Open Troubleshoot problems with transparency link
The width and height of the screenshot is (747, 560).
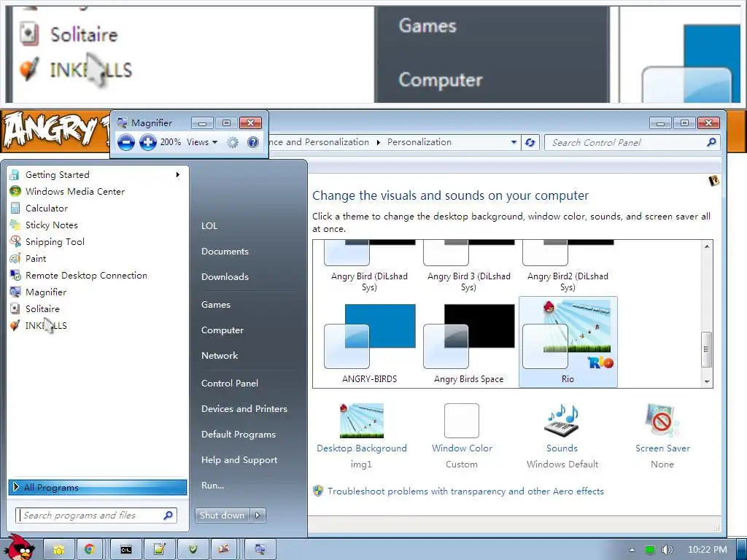pos(465,491)
